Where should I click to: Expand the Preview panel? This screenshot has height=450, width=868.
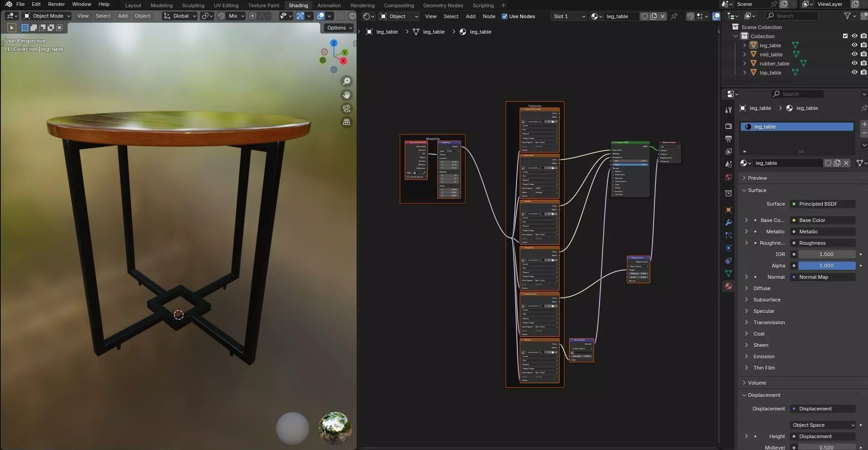pos(757,178)
